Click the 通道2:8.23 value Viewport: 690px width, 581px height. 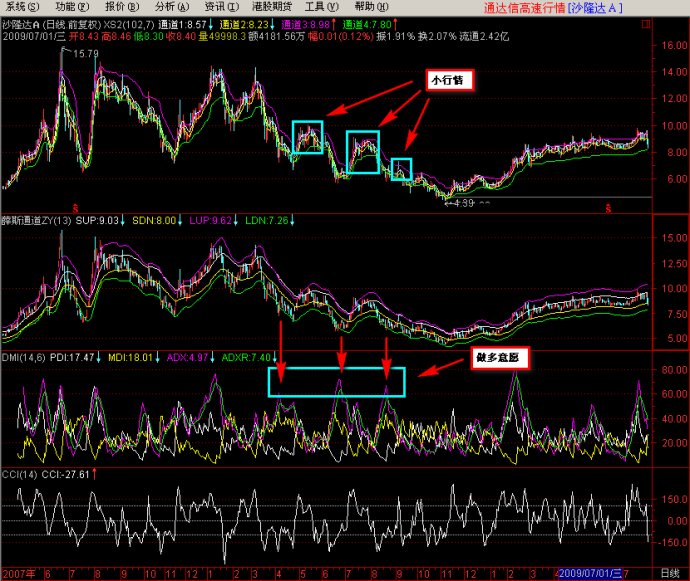point(244,25)
